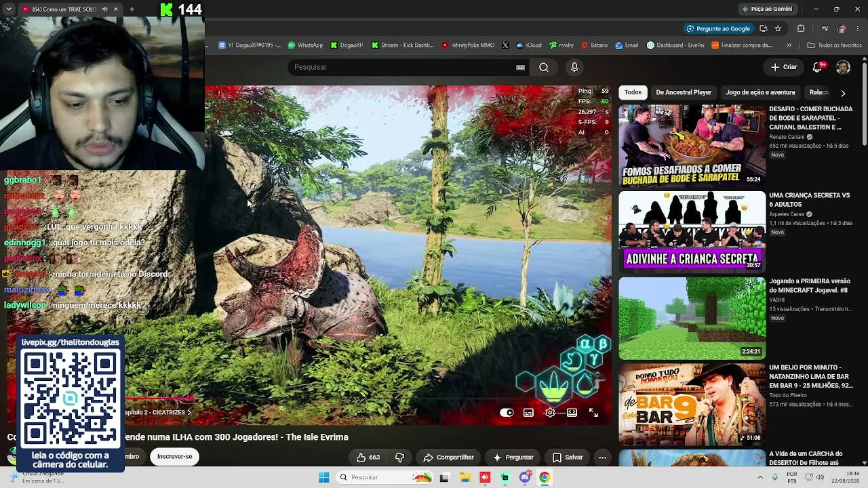
Task: Open more actions menu below the video
Action: click(602, 457)
